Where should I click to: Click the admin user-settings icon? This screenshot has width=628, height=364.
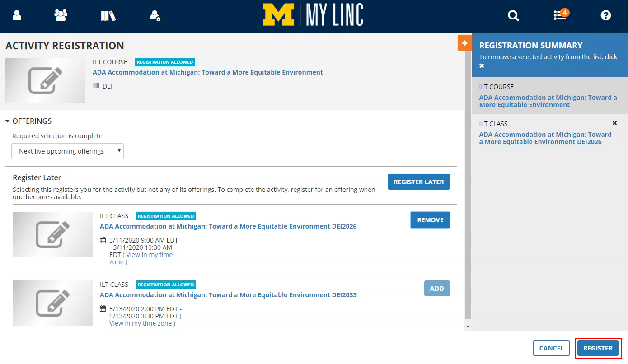[155, 15]
